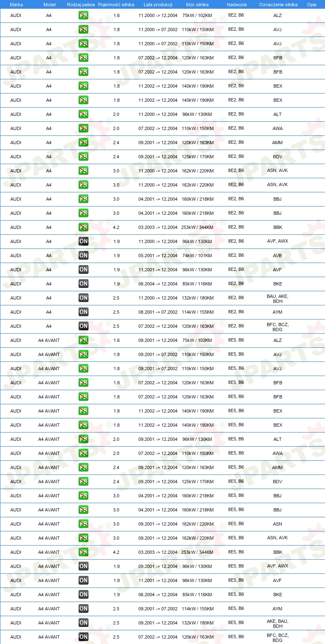Click the petrol icon in A4 AVANT 2.0 AWA row
325x644 pixels.
(x=84, y=454)
